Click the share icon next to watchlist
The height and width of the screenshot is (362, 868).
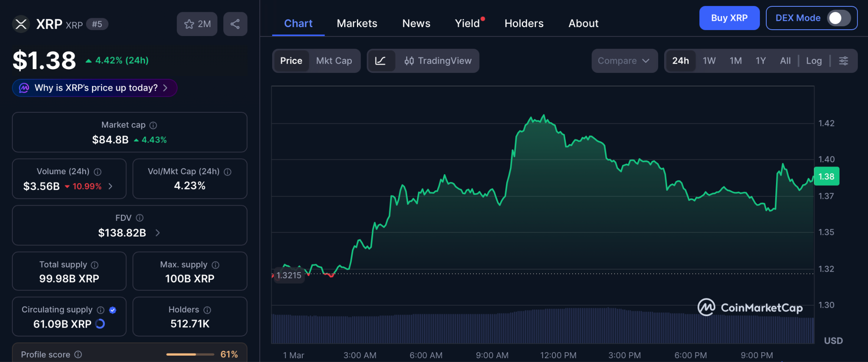pos(235,24)
